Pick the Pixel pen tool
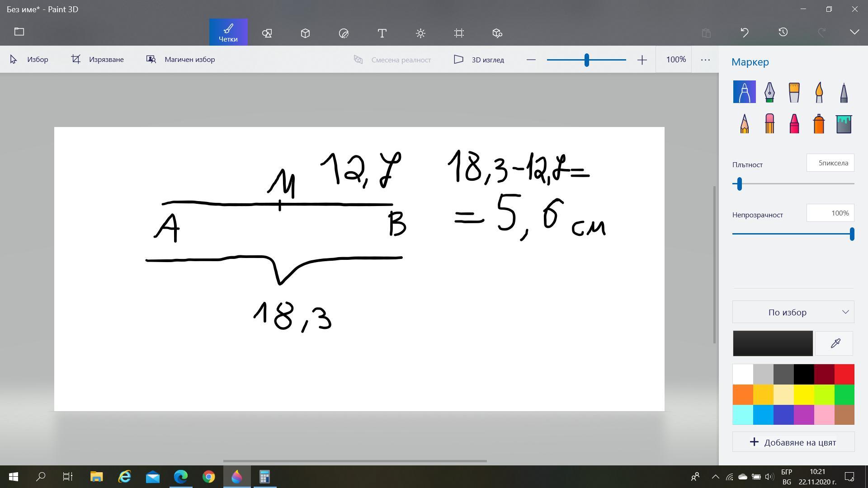The height and width of the screenshot is (488, 868). (844, 92)
